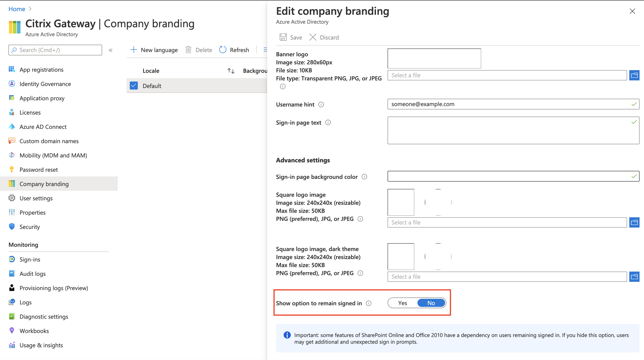This screenshot has width=644, height=360.
Task: Click the Banner logo file browse icon
Action: 634,75
